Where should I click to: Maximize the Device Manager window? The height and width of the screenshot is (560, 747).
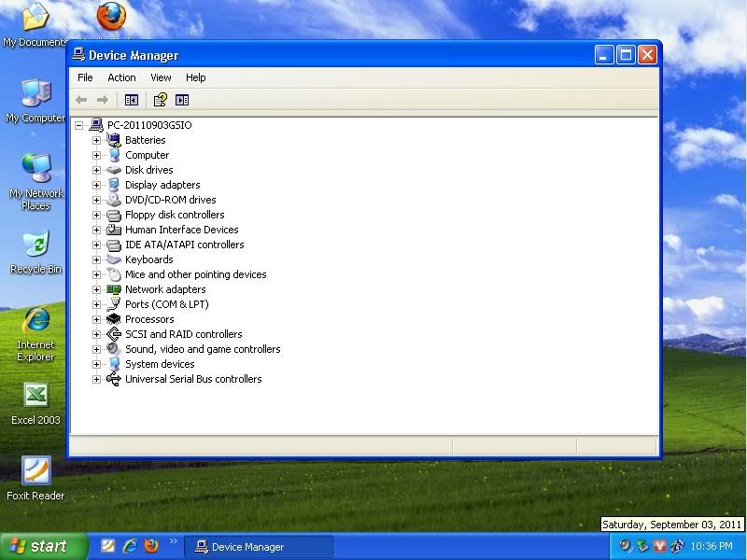click(x=626, y=55)
